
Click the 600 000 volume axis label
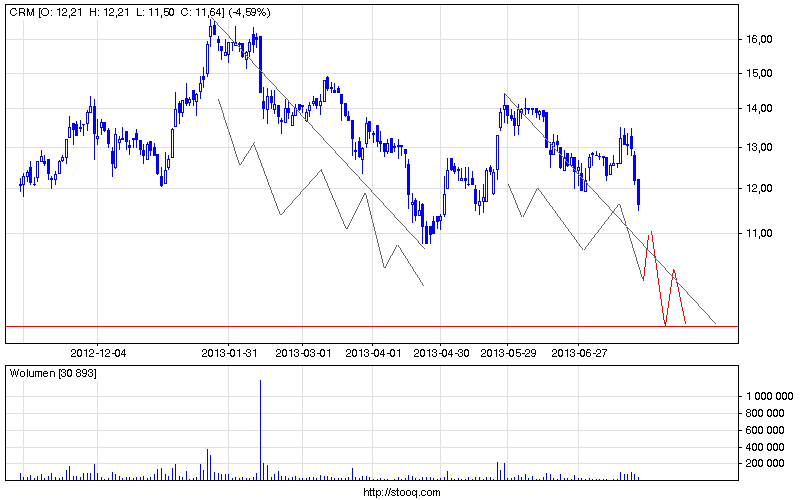coord(765,430)
